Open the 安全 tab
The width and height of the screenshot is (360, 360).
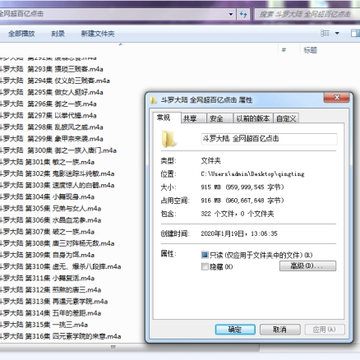point(220,118)
